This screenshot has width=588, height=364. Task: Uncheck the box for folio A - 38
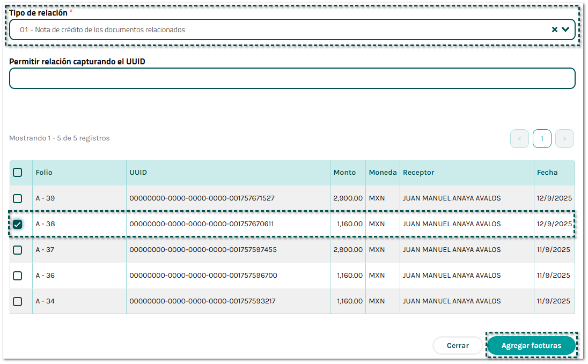coord(18,224)
